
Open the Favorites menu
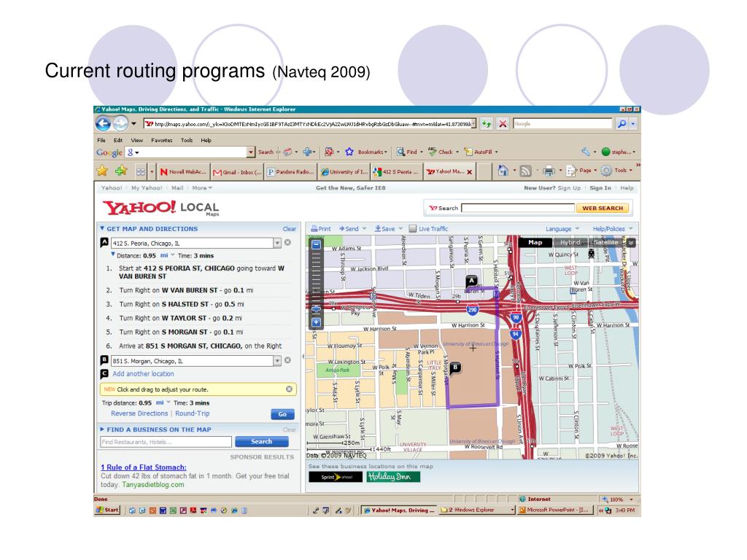coord(161,140)
